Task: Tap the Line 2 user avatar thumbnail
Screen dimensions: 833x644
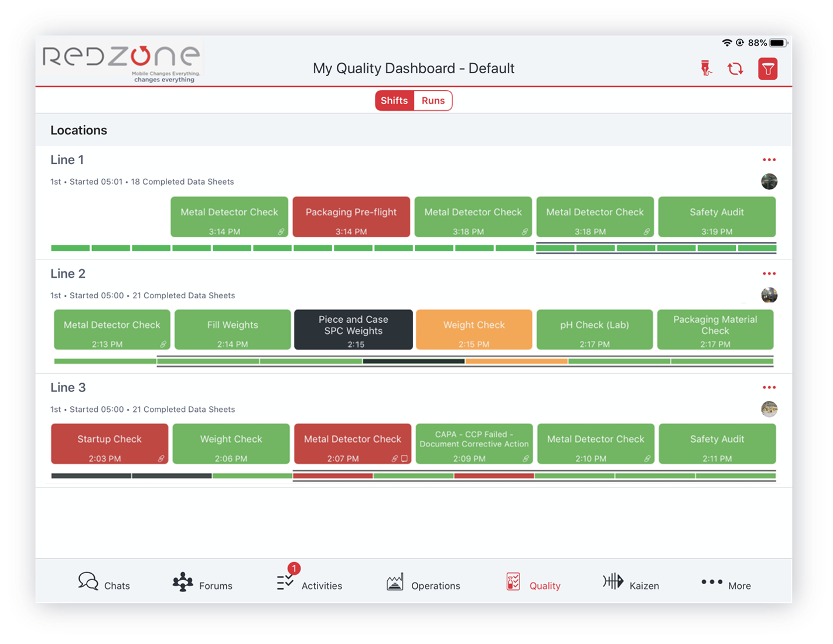Action: (x=770, y=295)
